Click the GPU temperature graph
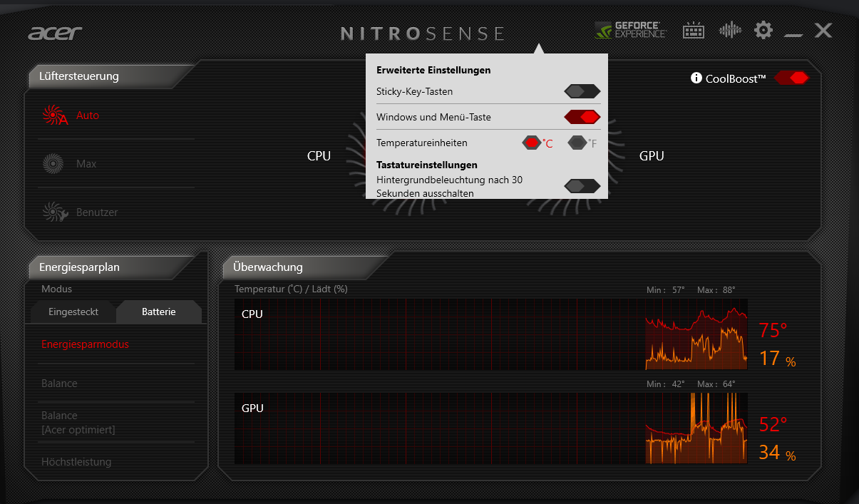The height and width of the screenshot is (504, 859). [x=491, y=428]
